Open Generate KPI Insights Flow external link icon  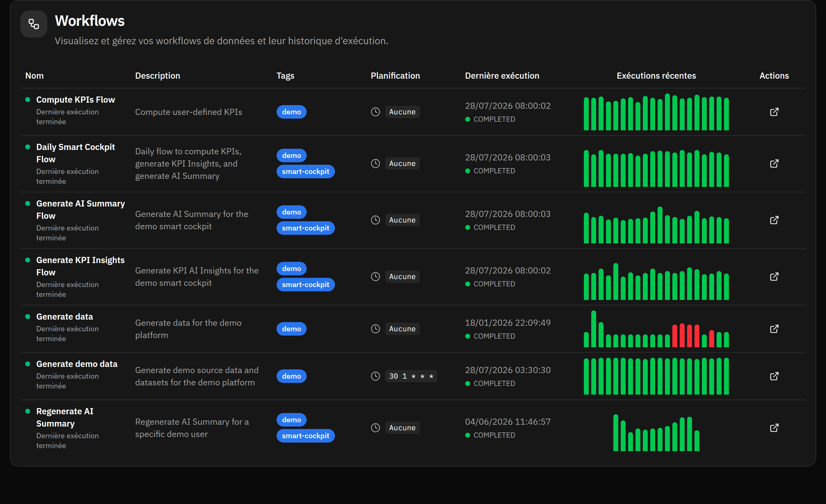point(774,276)
